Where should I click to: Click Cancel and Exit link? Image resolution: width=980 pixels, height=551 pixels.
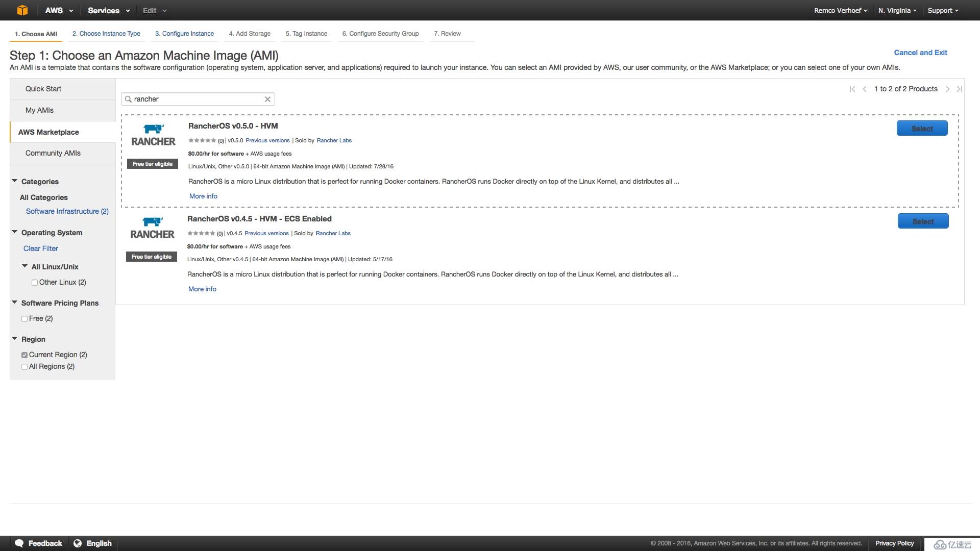tap(920, 53)
